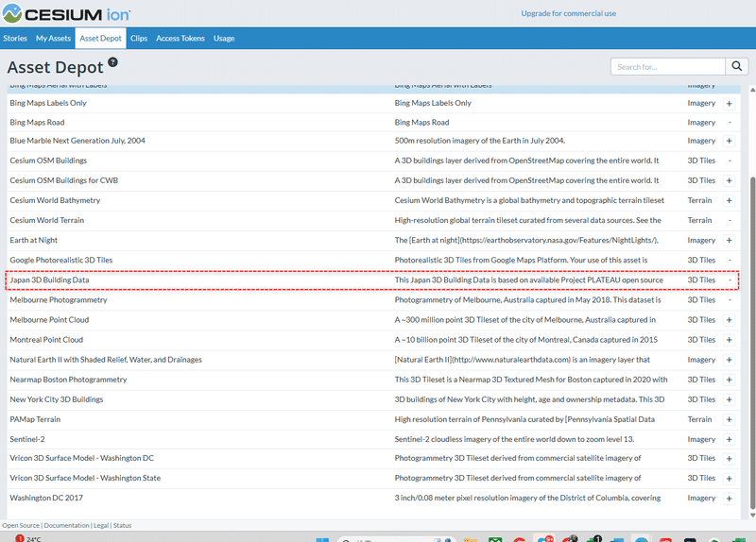Select the Bing Maps Road asset name
The height and width of the screenshot is (542, 756).
click(37, 123)
